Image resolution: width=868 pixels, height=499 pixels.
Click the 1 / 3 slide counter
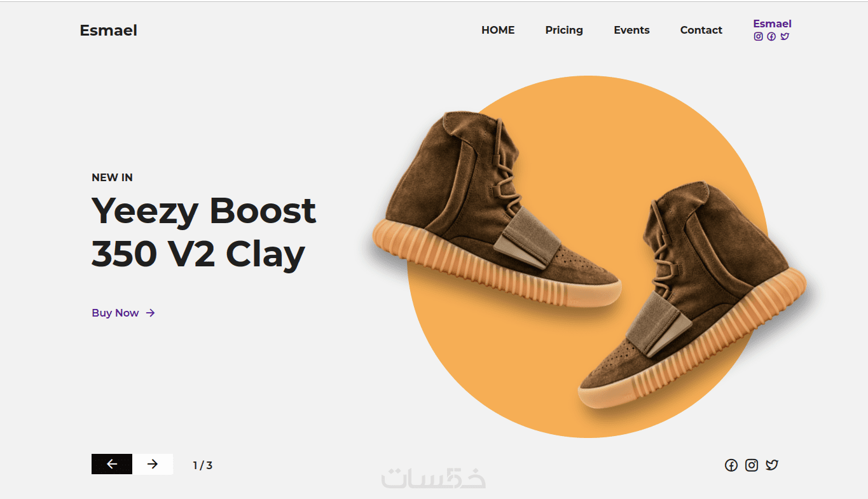pos(202,465)
